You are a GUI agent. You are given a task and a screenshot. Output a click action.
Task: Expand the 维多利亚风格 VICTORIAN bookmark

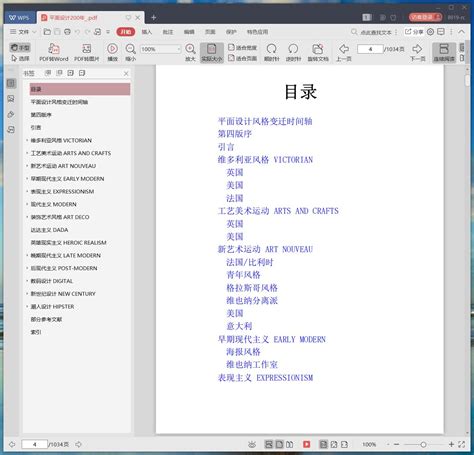pyautogui.click(x=27, y=140)
